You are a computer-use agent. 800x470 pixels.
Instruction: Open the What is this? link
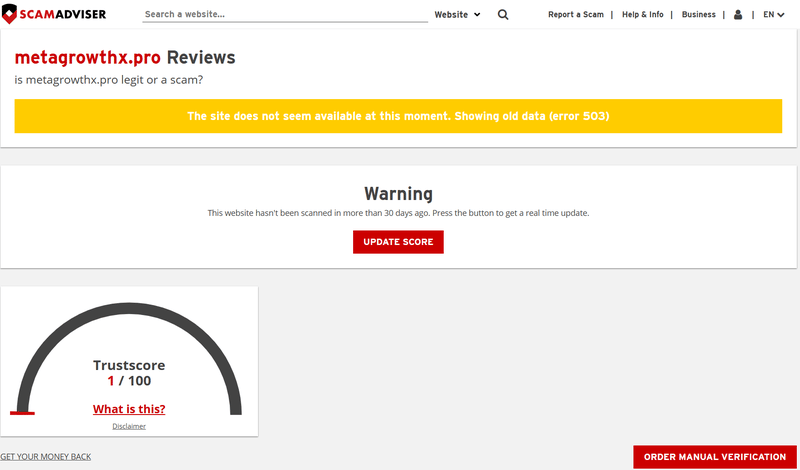[x=129, y=409]
